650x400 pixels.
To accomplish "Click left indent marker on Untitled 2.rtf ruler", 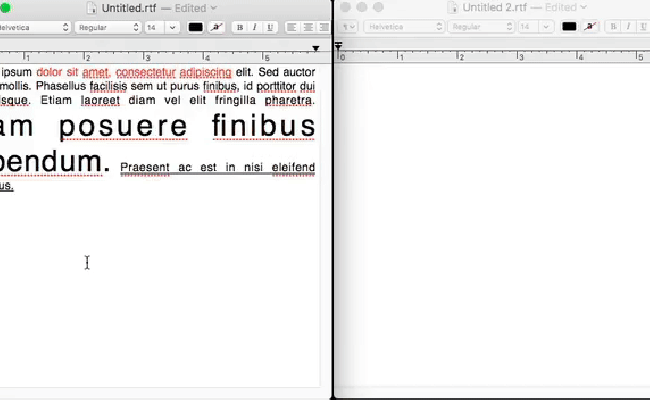I will pyautogui.click(x=338, y=46).
